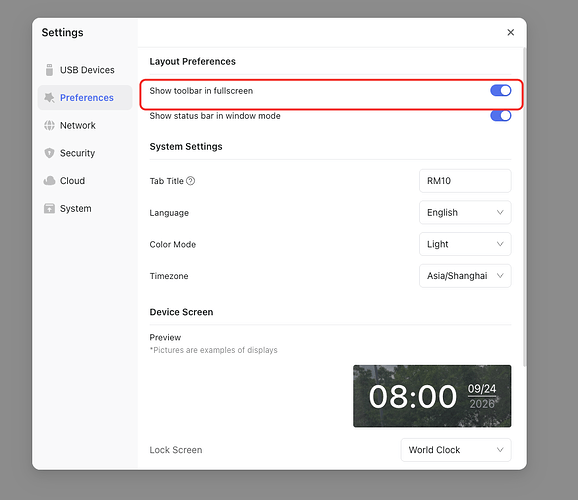Click the System box icon

pyautogui.click(x=49, y=208)
